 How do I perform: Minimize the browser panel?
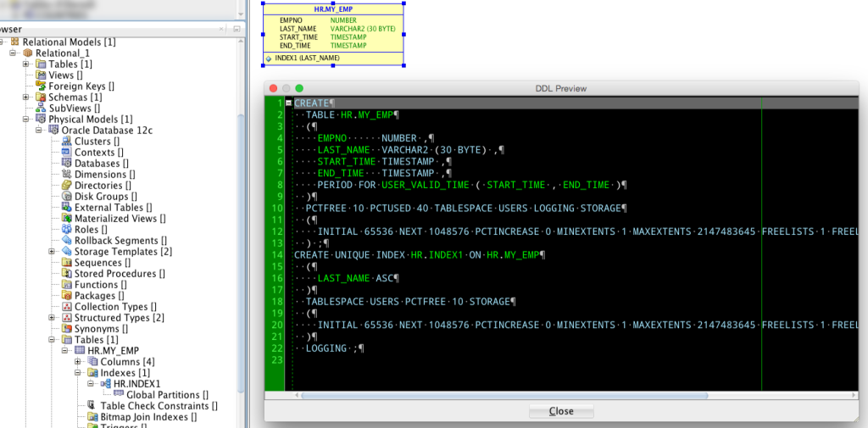(x=236, y=30)
